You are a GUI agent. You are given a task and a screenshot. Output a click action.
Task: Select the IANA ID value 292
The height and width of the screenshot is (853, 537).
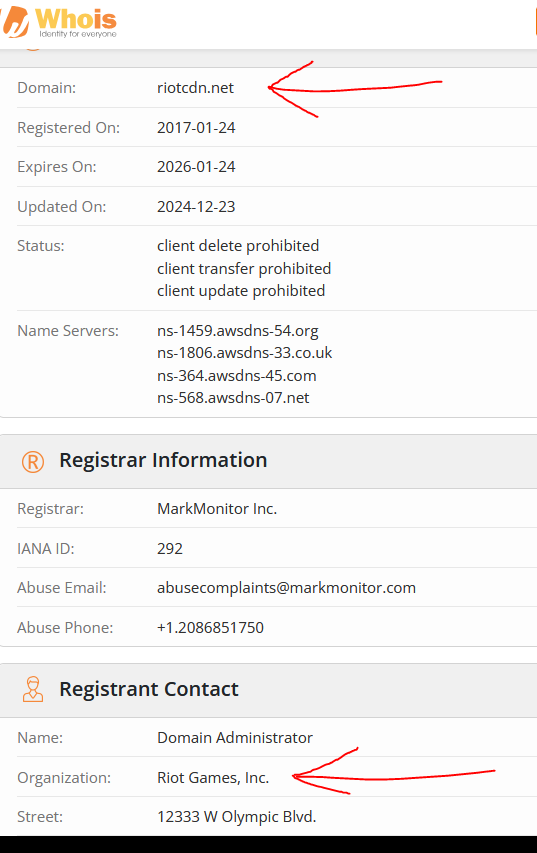[170, 548]
